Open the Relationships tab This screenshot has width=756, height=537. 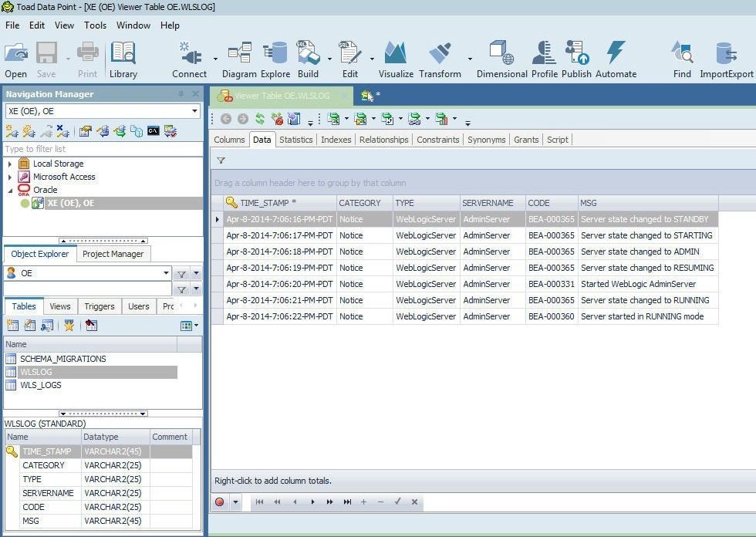[x=384, y=140]
